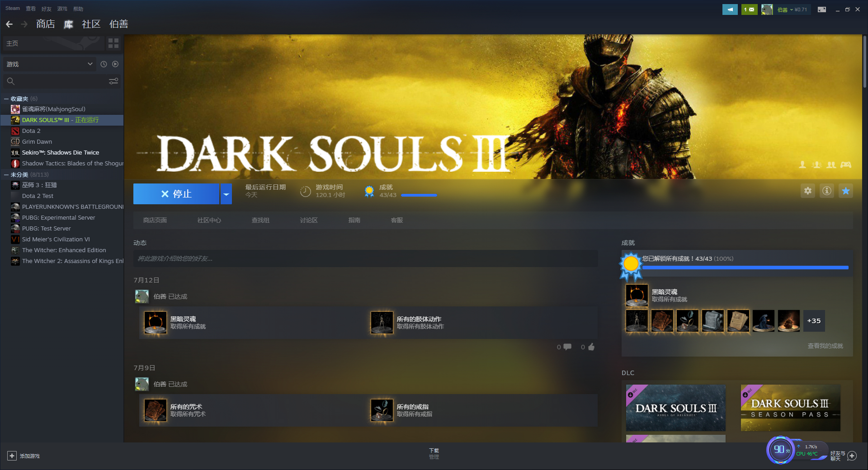Collapse the 收藏夹 category
868x470 pixels.
pyautogui.click(x=6, y=99)
